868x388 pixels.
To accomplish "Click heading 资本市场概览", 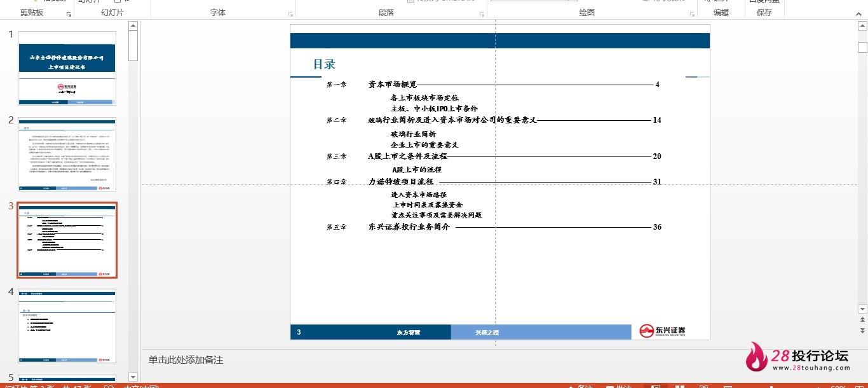I will point(393,85).
